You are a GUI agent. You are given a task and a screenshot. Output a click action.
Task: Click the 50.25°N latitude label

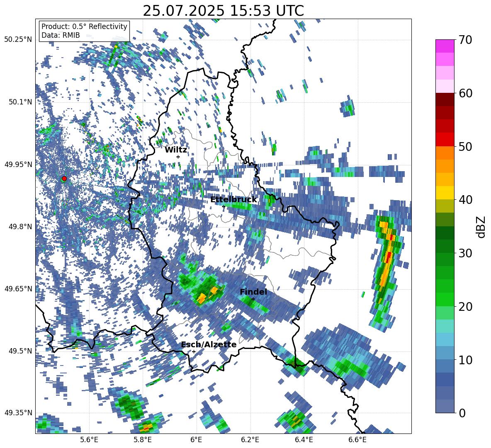(x=18, y=40)
